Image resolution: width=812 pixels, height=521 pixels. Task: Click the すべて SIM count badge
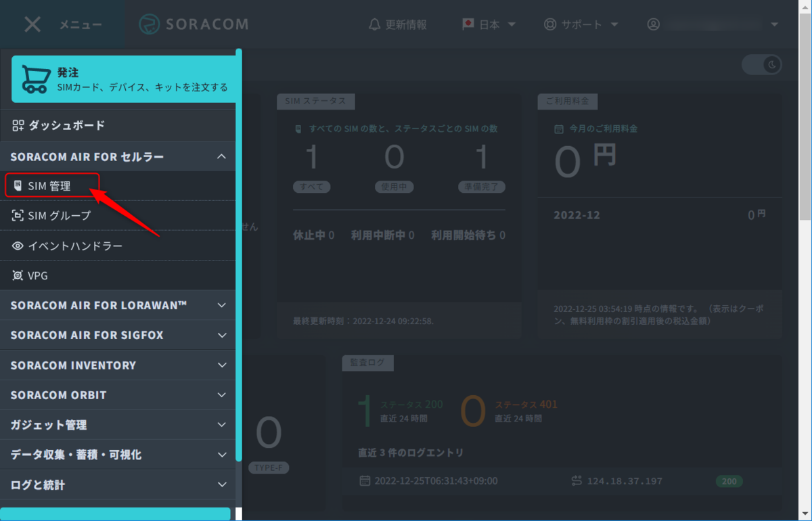(312, 187)
